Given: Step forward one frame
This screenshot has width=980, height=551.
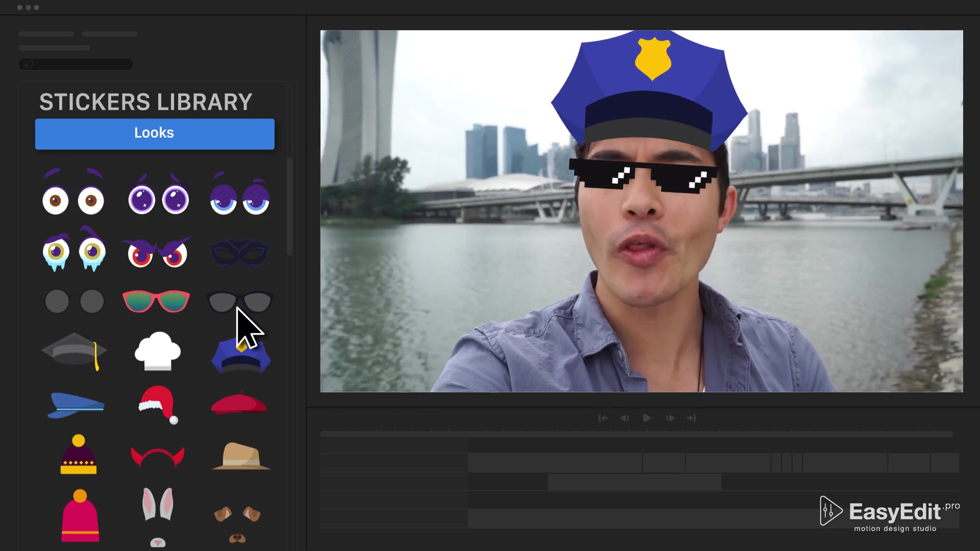Looking at the screenshot, I should [670, 418].
